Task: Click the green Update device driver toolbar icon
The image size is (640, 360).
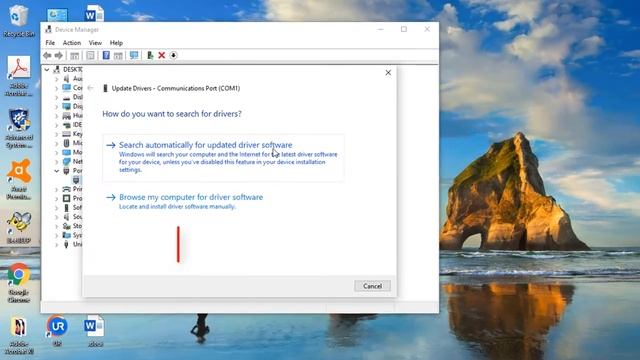Action: click(150, 55)
